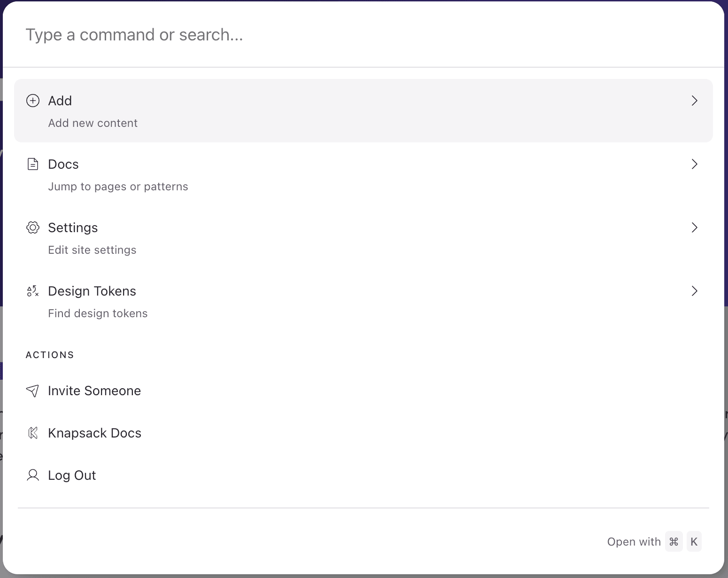
Task: Open Jump to pages or patterns item
Action: coord(364,174)
